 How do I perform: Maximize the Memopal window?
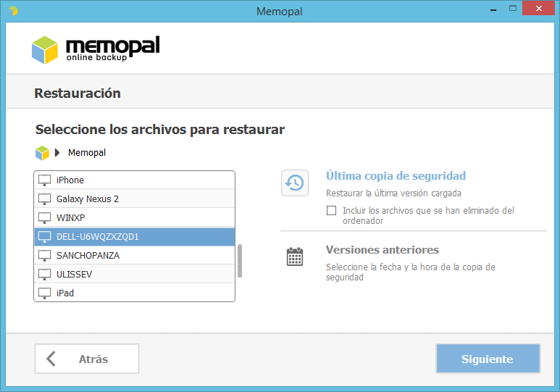(x=513, y=9)
